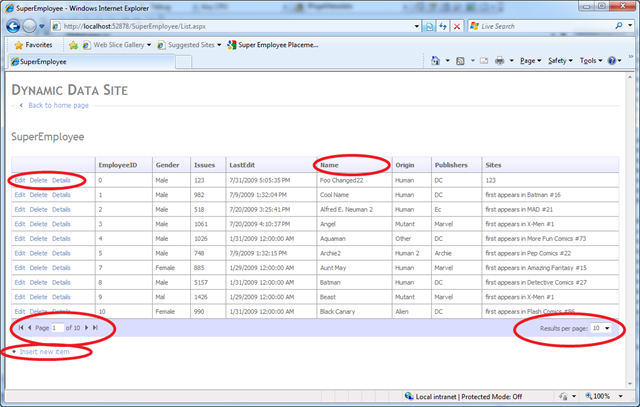Click the Stop loading X icon
The image size is (640, 407).
tap(457, 26)
